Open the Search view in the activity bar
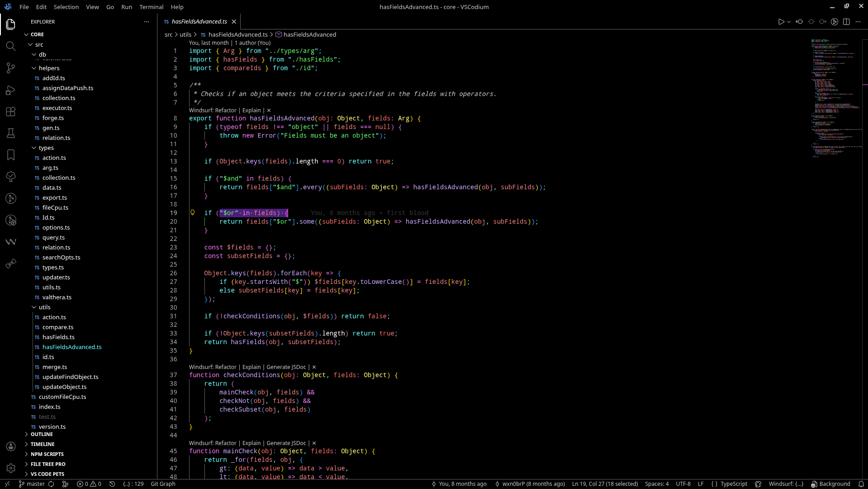 tap(11, 46)
